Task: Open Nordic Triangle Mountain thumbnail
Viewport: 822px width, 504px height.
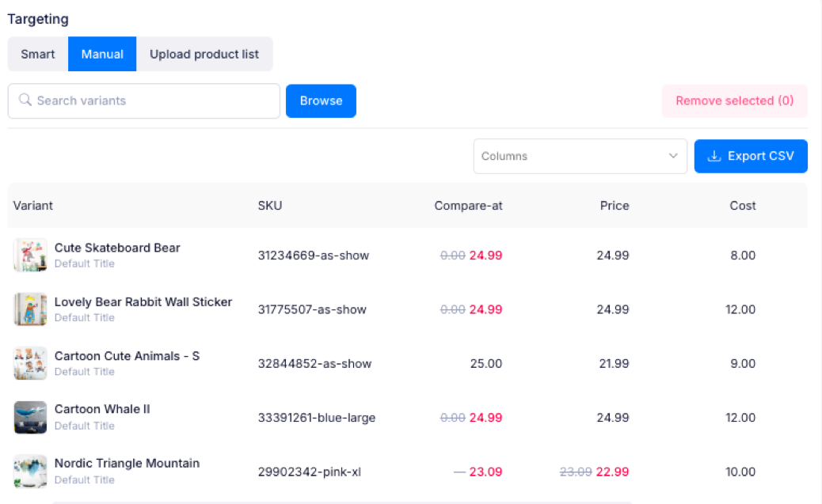Action: (x=30, y=472)
